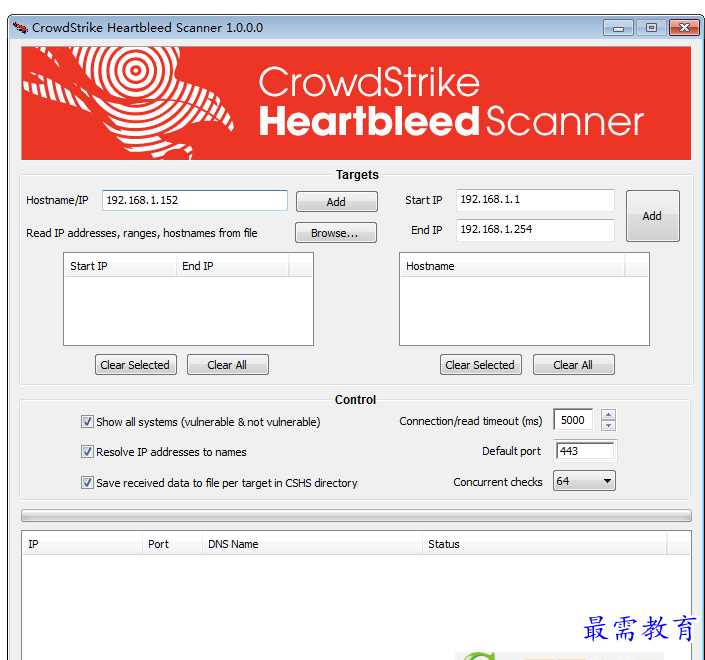Focus the End IP input field
705x660 pixels.
tap(535, 230)
